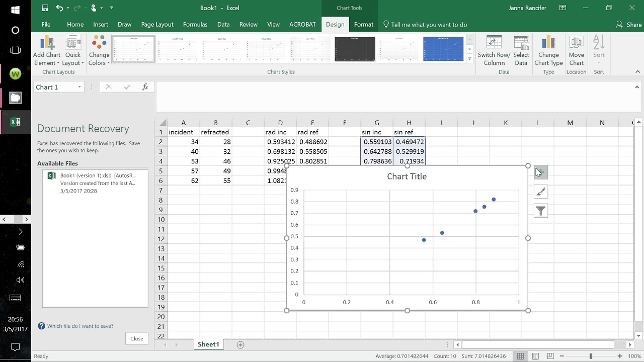Click the Add new sheet plus icon
The height and width of the screenshot is (362, 644).
point(240,345)
